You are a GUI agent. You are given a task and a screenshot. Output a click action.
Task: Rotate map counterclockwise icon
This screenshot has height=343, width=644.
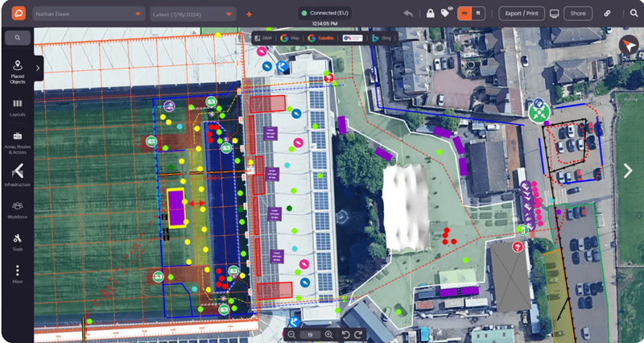346,335
